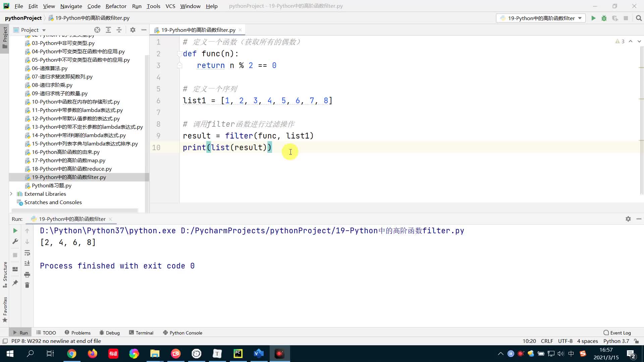This screenshot has width=644, height=362.
Task: Stop process icon in Run panel
Action: click(x=15, y=255)
